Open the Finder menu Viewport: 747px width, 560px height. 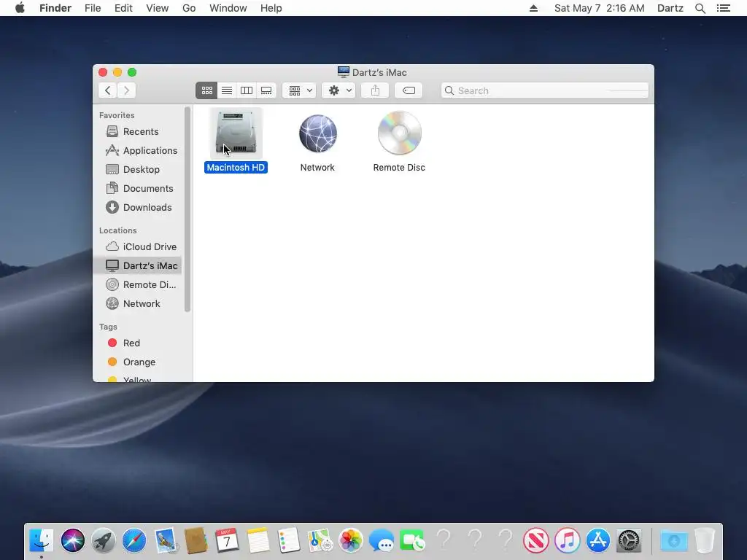[55, 8]
